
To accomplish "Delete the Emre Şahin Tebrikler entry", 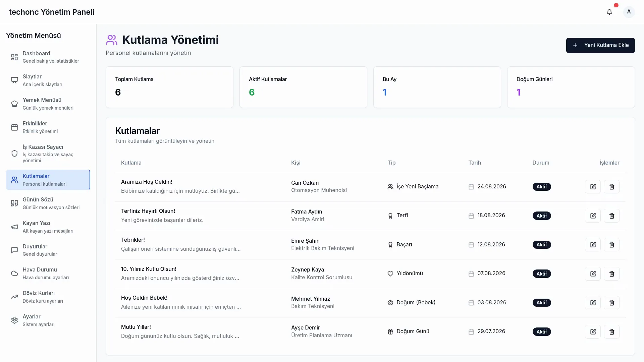I will [x=611, y=245].
